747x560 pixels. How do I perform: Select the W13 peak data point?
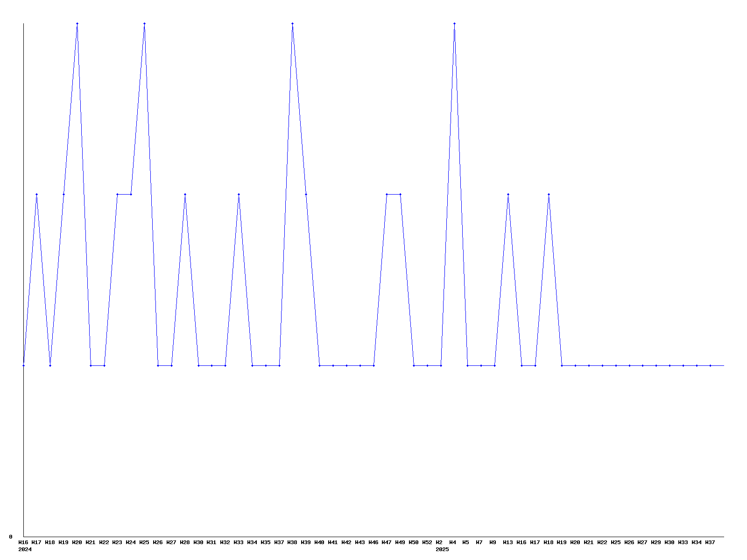coord(508,194)
